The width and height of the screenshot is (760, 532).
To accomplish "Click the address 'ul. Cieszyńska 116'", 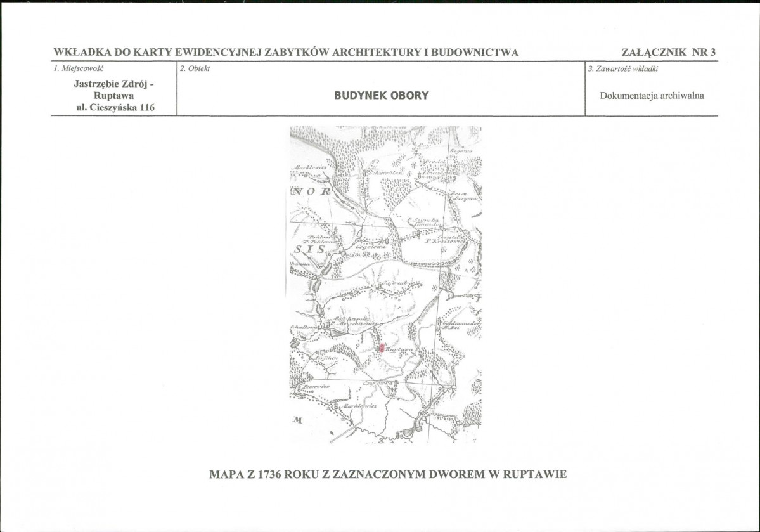I will click(x=115, y=108).
